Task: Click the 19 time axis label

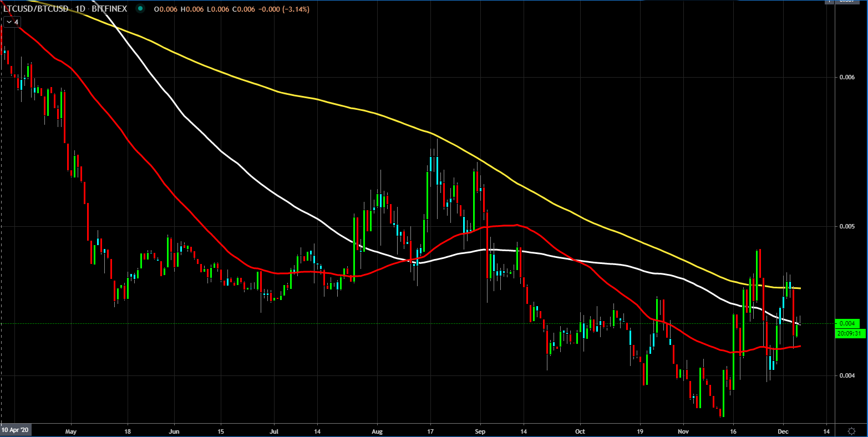Action: tap(639, 431)
